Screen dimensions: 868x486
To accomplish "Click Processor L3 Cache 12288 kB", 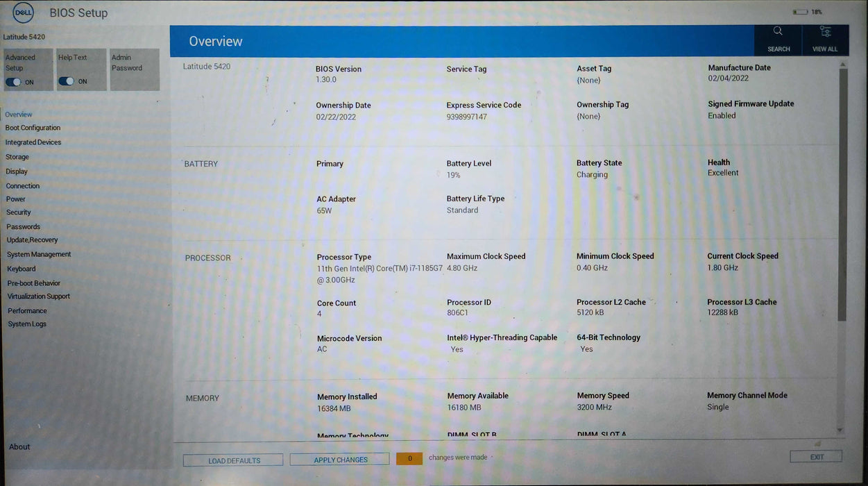I will click(x=723, y=312).
